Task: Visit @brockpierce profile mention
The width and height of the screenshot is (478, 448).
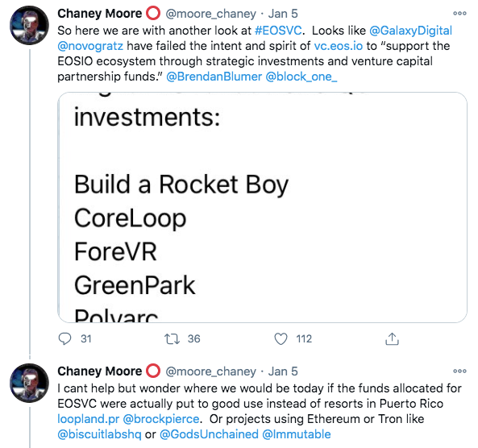Action: [x=161, y=419]
